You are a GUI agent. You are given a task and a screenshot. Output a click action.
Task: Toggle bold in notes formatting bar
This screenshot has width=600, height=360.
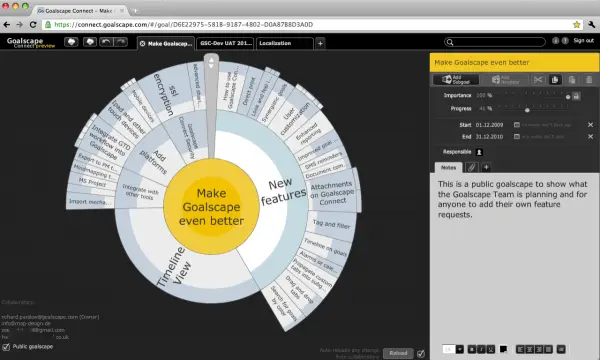pyautogui.click(x=472, y=349)
